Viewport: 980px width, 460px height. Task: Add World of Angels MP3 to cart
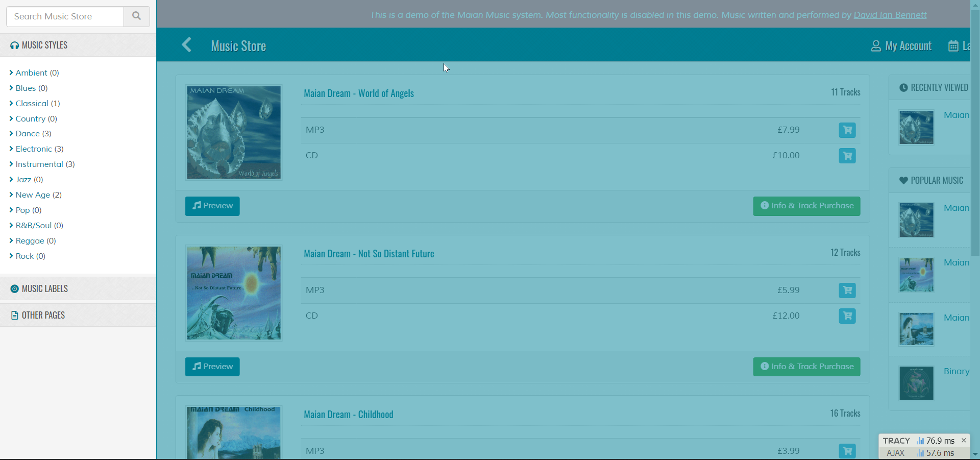pyautogui.click(x=847, y=130)
